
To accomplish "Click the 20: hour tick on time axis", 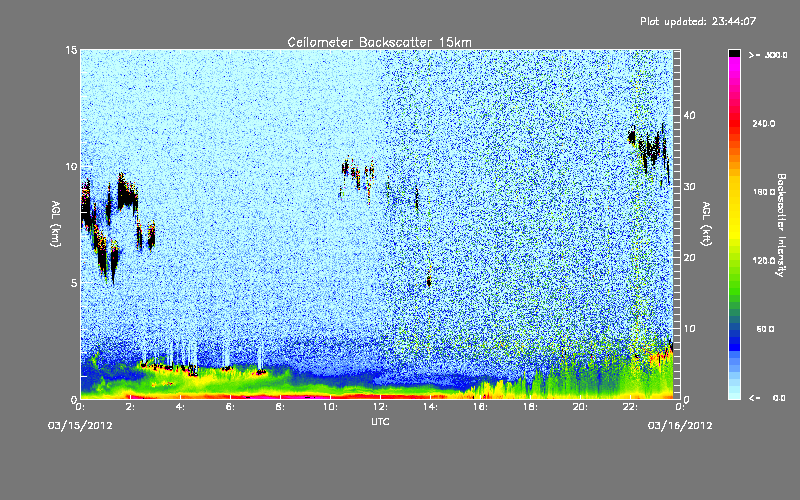I will (580, 407).
